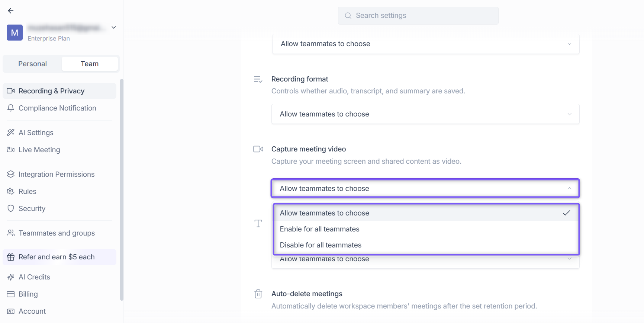The height and width of the screenshot is (323, 644).
Task: Click the Refer and earn gift icon
Action: [x=11, y=257]
